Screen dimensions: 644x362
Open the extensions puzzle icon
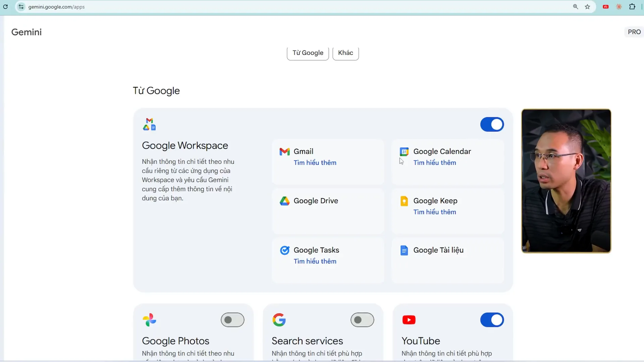point(632,7)
